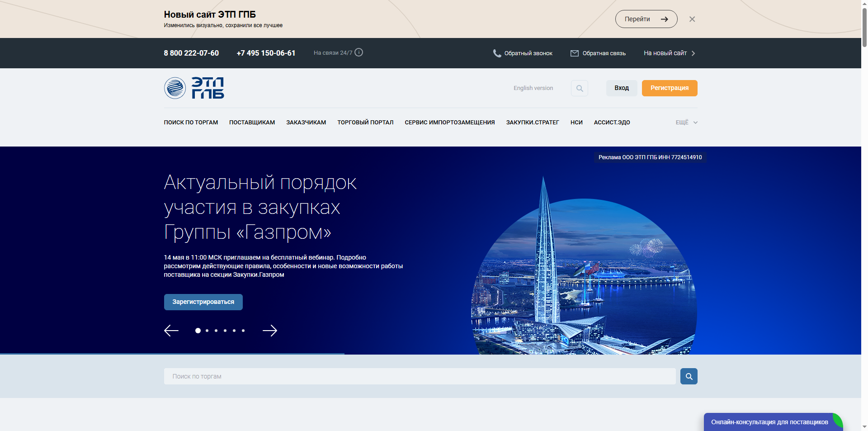Viewport: 868px width, 431px height.
Task: Open ПОИСК ПО ТОРГАМ menu item
Action: pyautogui.click(x=191, y=123)
